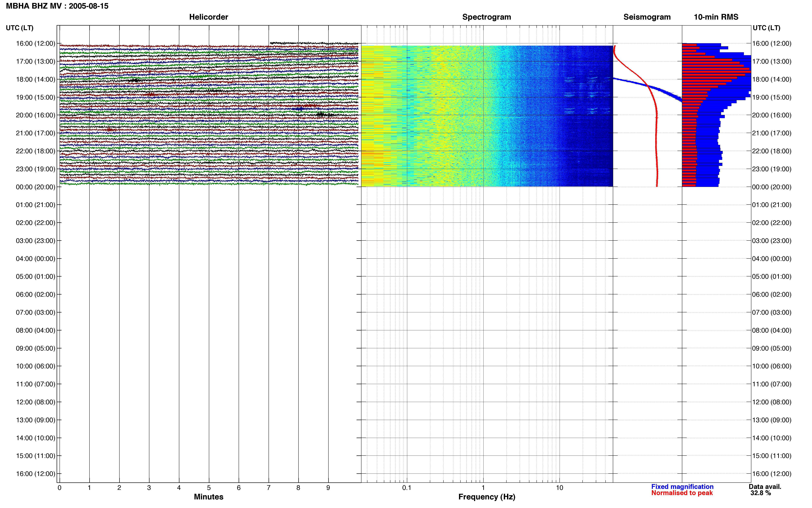This screenshot has width=812, height=508.
Task: Select minute tick '2' on the Helicorder axis
Action: pos(119,488)
